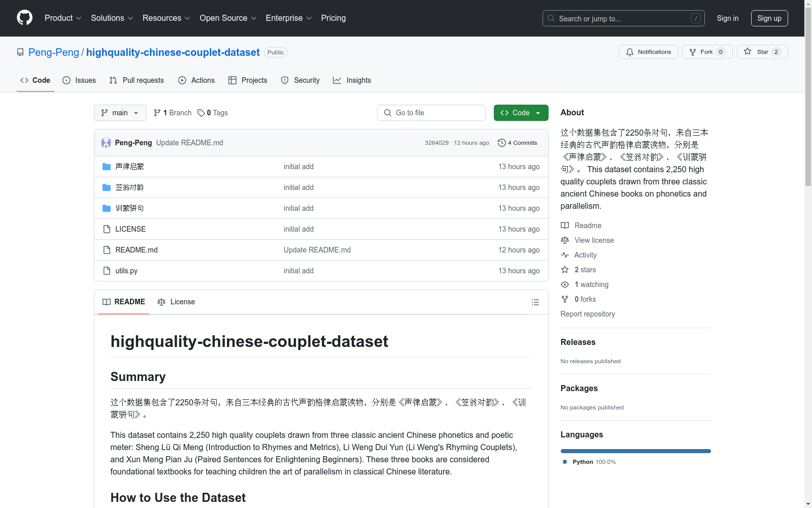Open the Resources dropdown

point(166,18)
